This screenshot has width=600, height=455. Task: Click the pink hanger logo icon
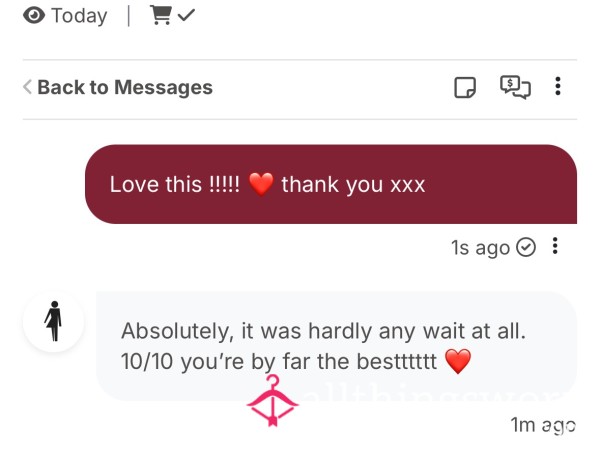pos(272,401)
